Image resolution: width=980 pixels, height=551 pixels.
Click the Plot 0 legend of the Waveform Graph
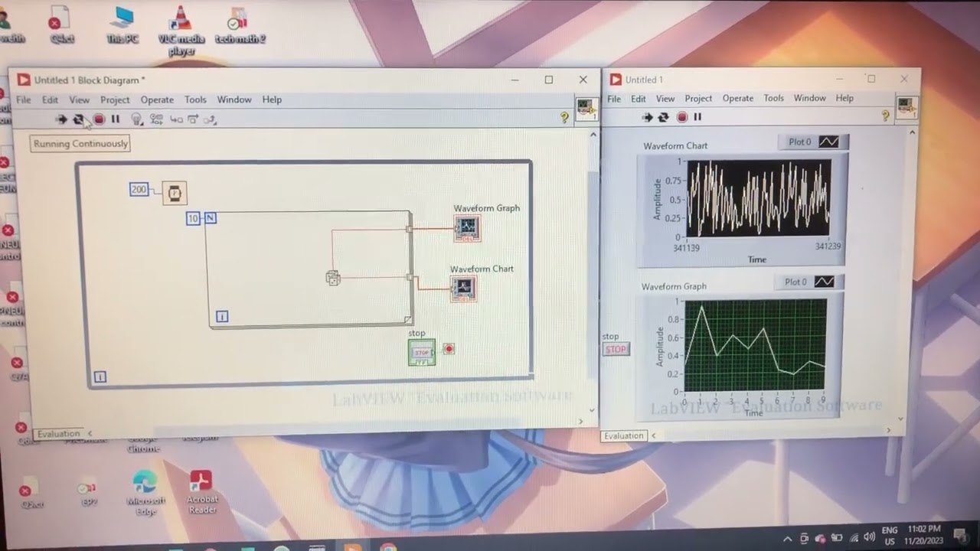point(810,282)
